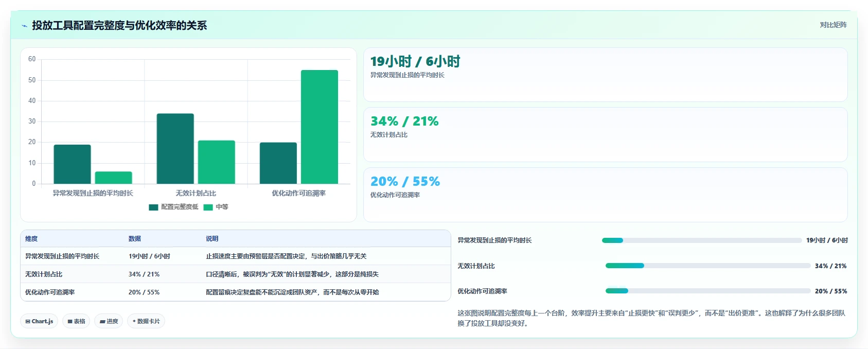Screen dimensions: 868x349
Task: Click the 20% / 55% value beside the progress bar
Action: point(831,291)
